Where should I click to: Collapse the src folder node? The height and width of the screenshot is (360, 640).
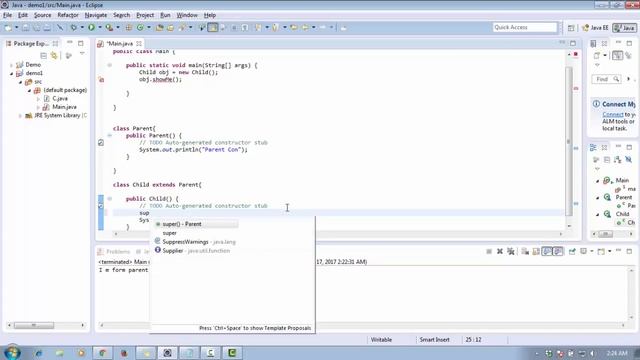[x=20, y=82]
